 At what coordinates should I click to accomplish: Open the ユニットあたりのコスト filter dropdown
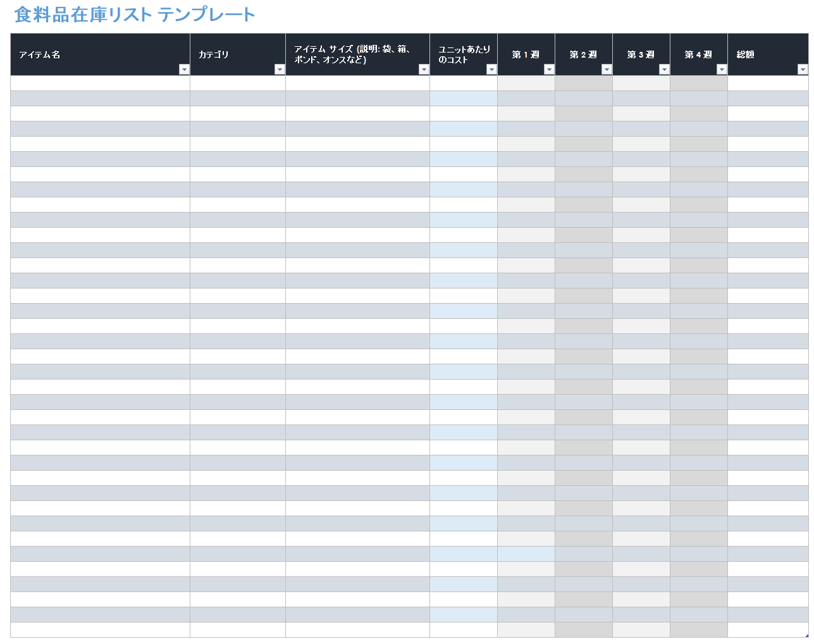click(x=491, y=70)
